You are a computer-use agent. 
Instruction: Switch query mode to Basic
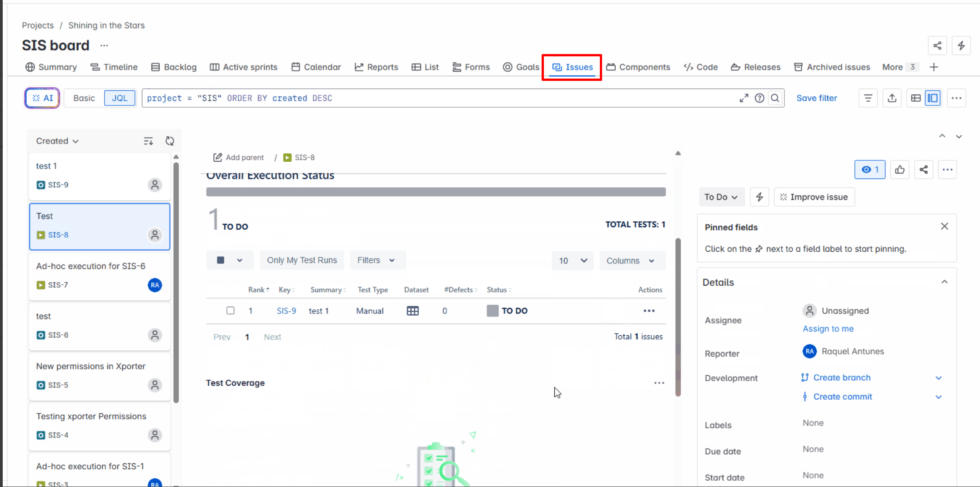84,98
